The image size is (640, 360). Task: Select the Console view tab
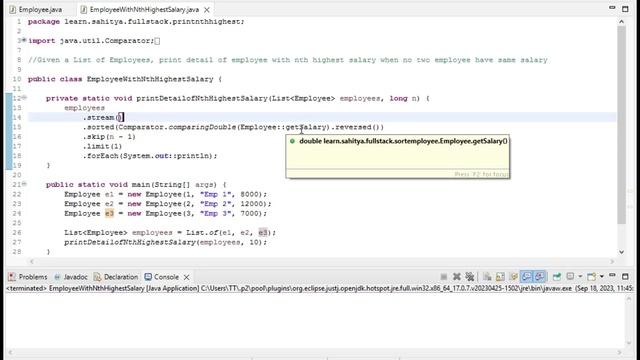coord(162,277)
